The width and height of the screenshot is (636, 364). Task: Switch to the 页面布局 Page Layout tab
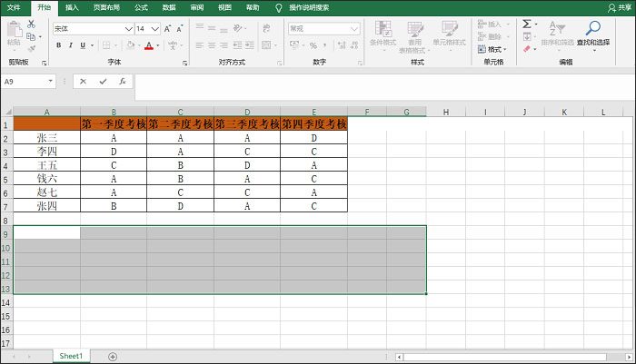[x=106, y=7]
